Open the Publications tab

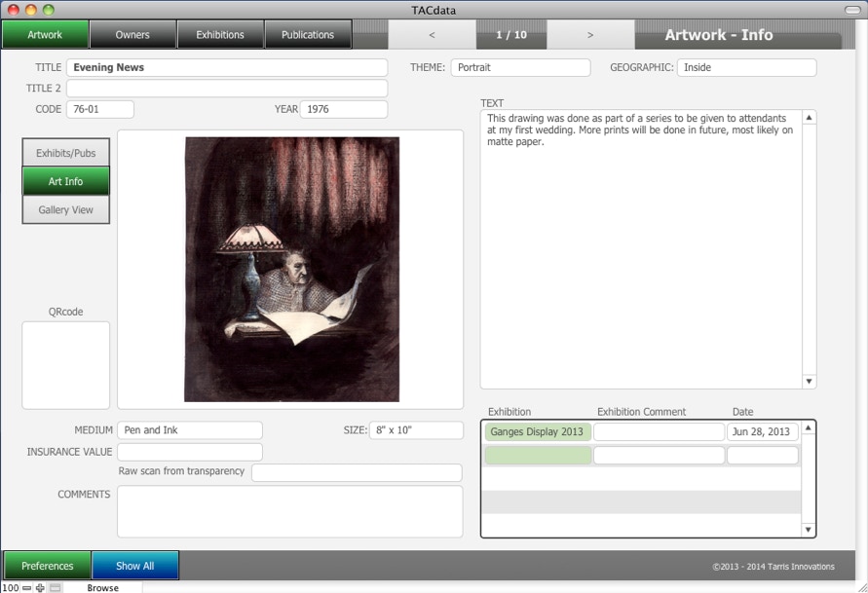(308, 35)
